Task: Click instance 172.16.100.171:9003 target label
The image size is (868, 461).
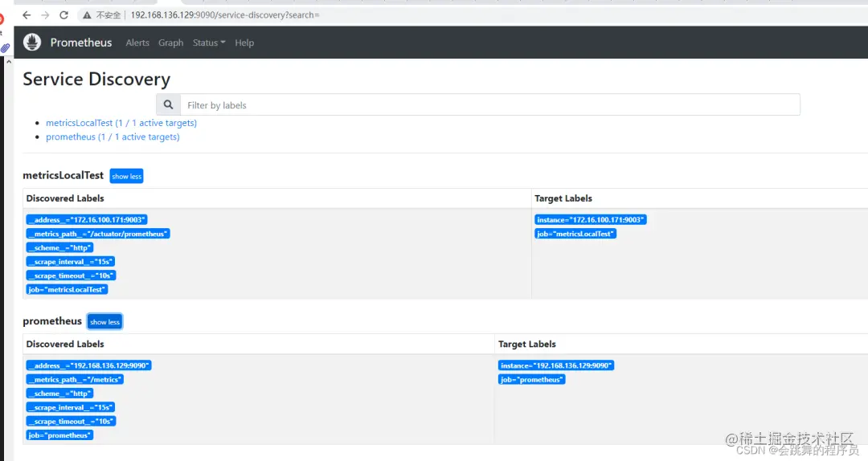Action: (x=590, y=220)
